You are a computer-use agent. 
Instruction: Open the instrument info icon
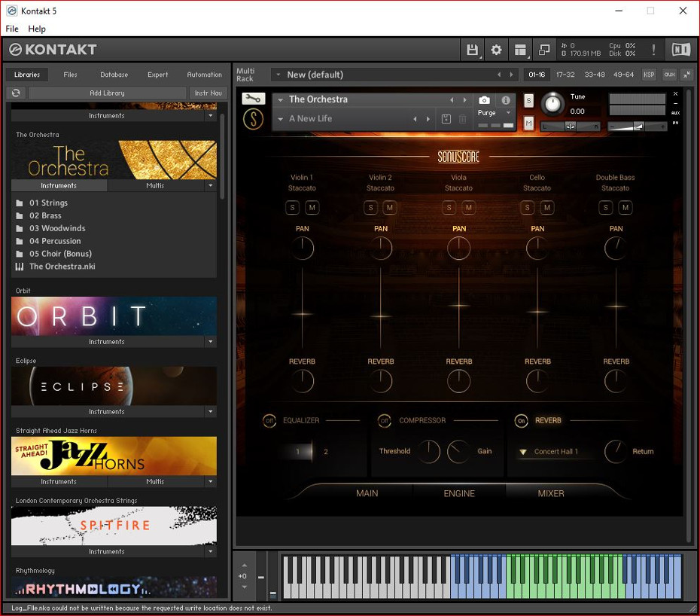506,100
